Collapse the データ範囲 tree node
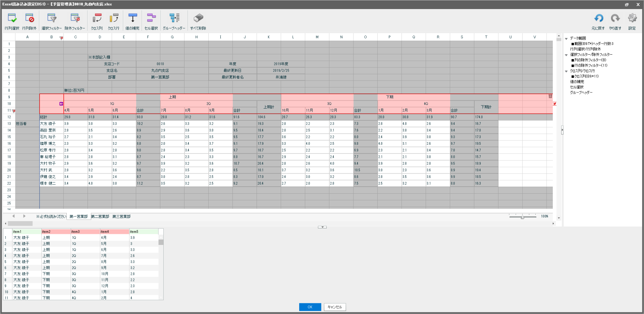Image resolution: width=644 pixels, height=314 pixels. [x=566, y=38]
